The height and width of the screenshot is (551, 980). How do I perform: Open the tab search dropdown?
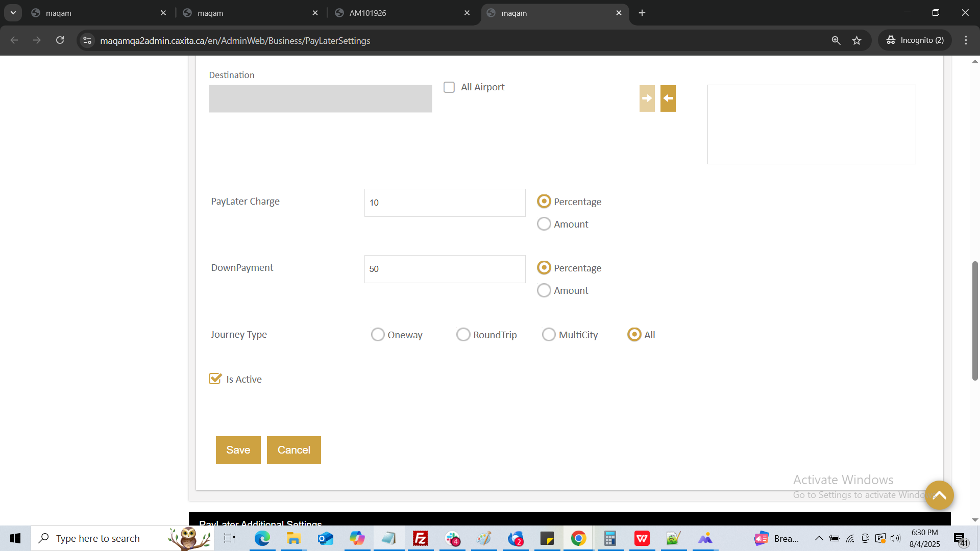pyautogui.click(x=13, y=13)
